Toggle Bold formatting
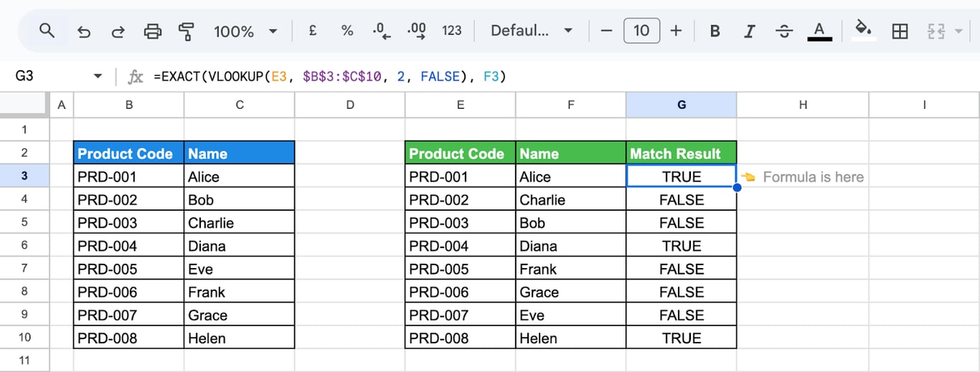Viewport: 980px width, 372px height. 715,31
